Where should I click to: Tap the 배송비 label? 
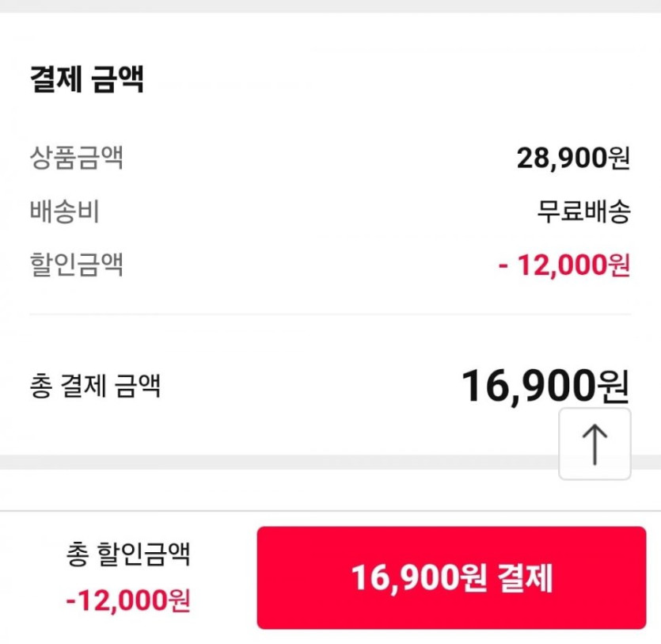(x=64, y=212)
